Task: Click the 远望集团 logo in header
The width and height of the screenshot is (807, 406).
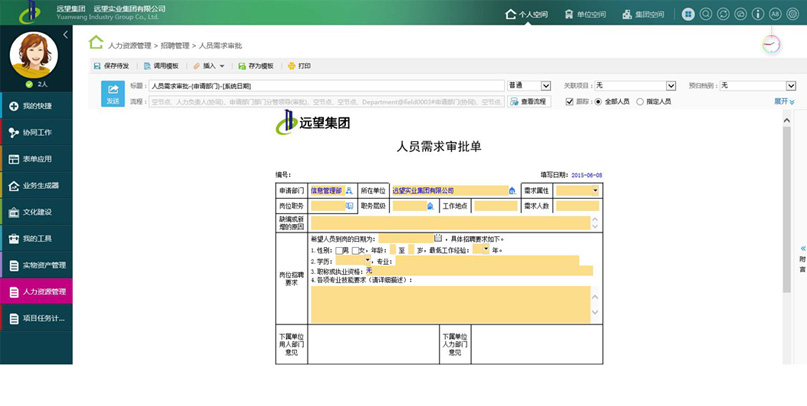Action: click(29, 12)
